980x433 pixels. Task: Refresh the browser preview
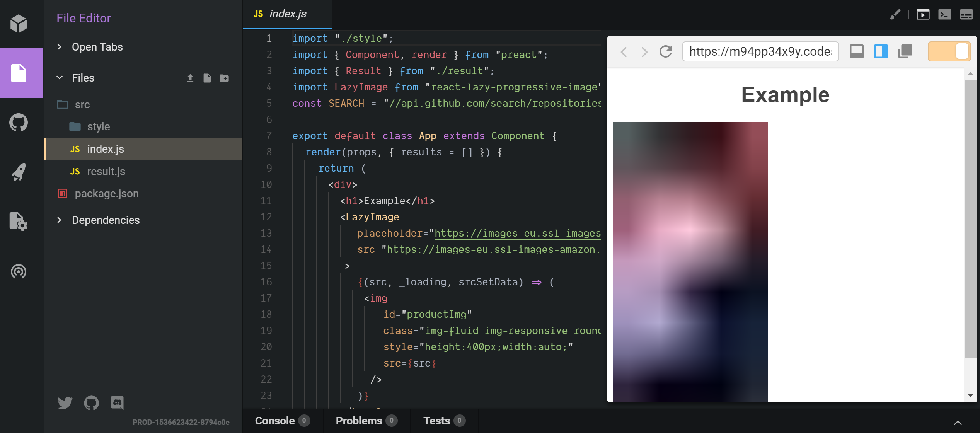coord(666,51)
